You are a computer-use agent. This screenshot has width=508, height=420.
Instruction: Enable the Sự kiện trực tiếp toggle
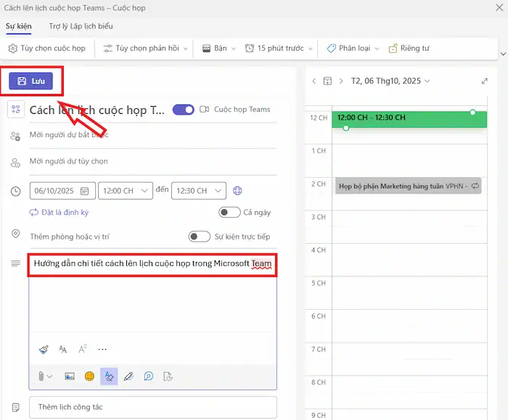[x=199, y=236]
